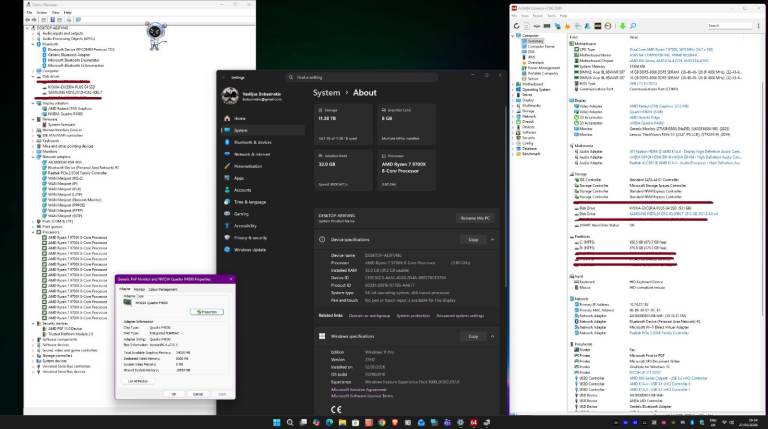Open Accounts in the Settings sidebar

click(x=242, y=189)
